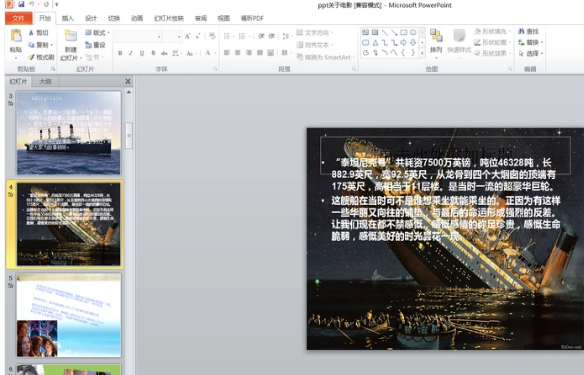The image size is (584, 375).
Task: Toggle italic formatting
Action: click(x=131, y=53)
